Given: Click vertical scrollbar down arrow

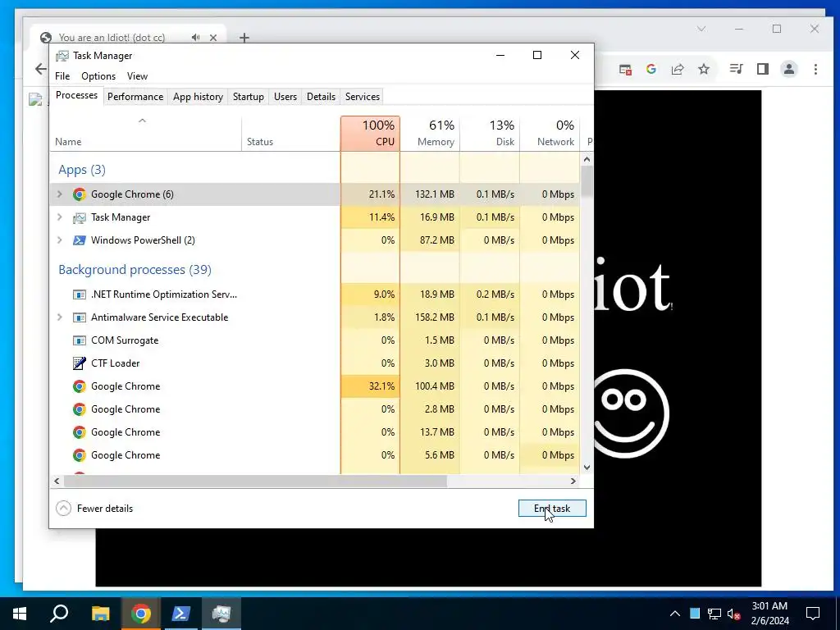Looking at the screenshot, I should tap(587, 467).
